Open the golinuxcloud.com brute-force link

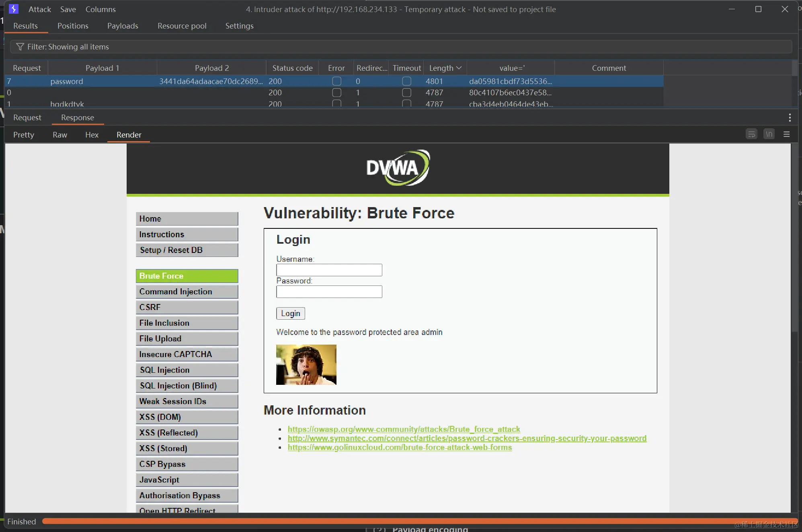400,448
